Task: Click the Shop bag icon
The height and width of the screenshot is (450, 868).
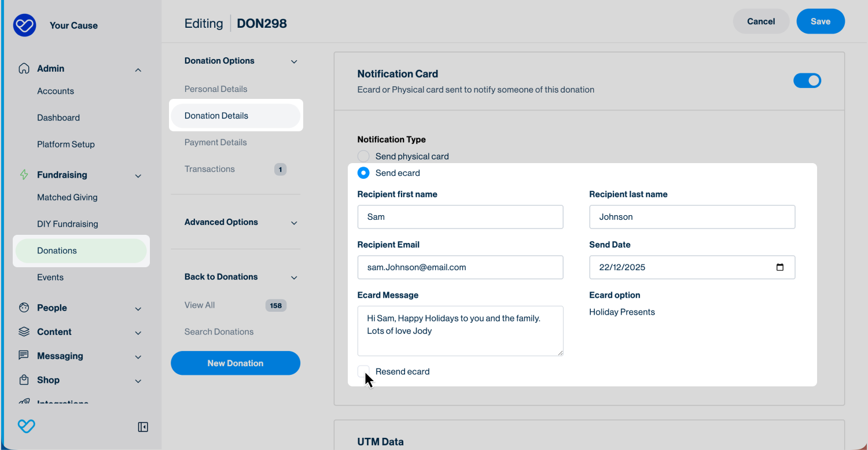Action: click(24, 380)
